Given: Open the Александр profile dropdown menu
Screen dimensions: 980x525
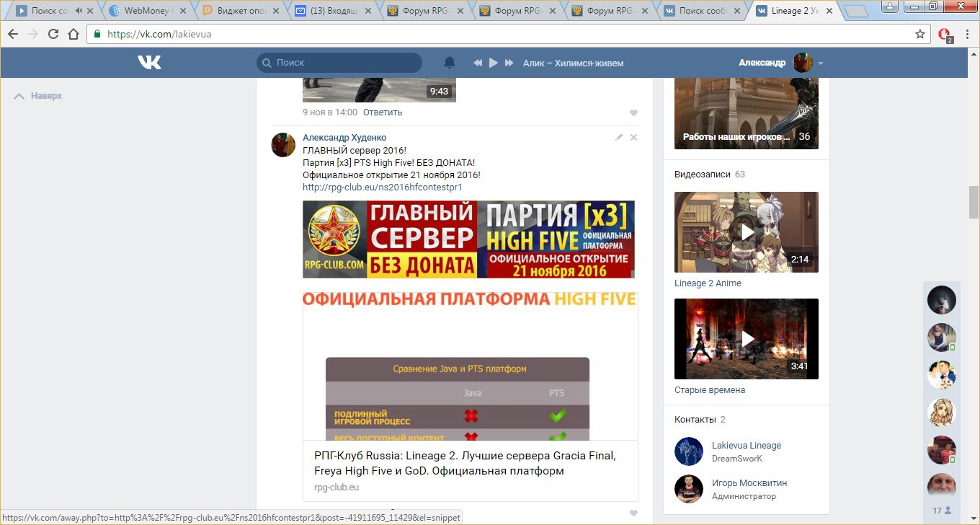Looking at the screenshot, I should click(780, 63).
